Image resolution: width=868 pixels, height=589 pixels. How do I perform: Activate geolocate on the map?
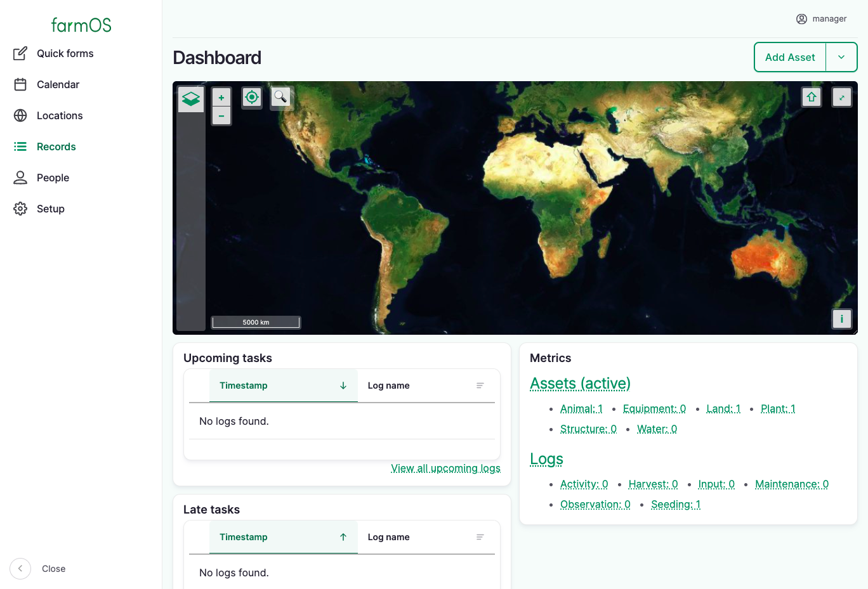click(x=252, y=98)
